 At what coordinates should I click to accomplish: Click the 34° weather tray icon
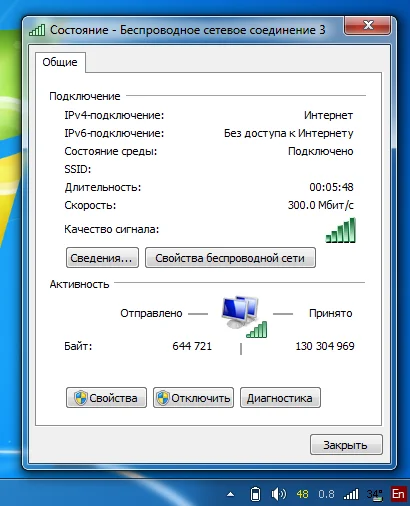(x=375, y=494)
